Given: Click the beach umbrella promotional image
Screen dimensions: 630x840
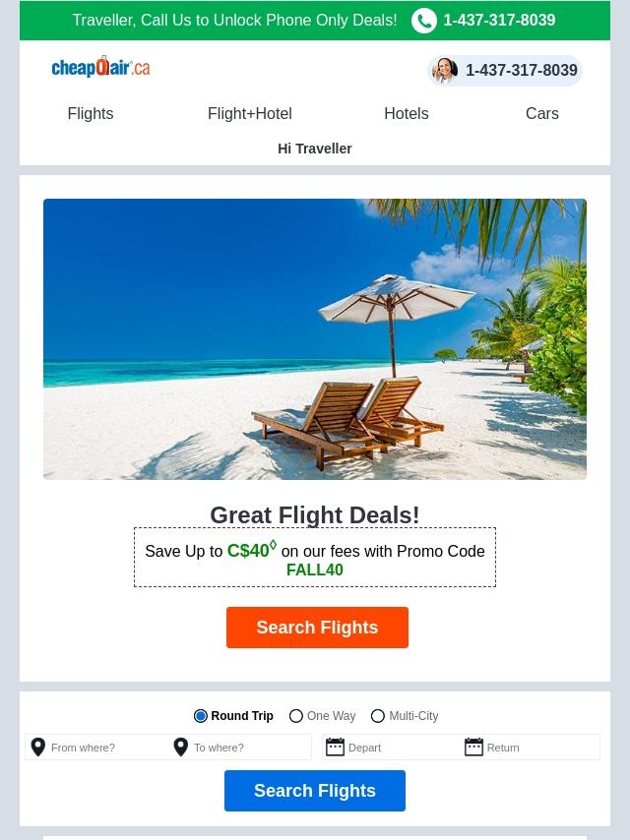Looking at the screenshot, I should pyautogui.click(x=315, y=339).
